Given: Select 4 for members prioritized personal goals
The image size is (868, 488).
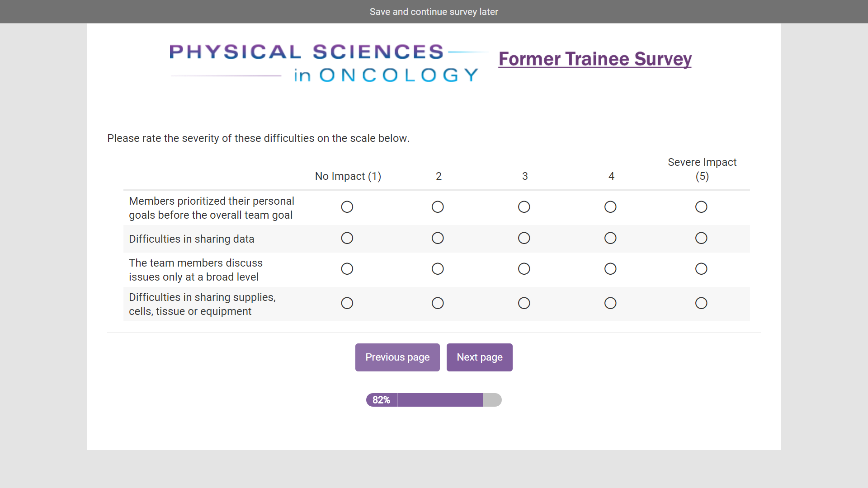Looking at the screenshot, I should [x=610, y=207].
